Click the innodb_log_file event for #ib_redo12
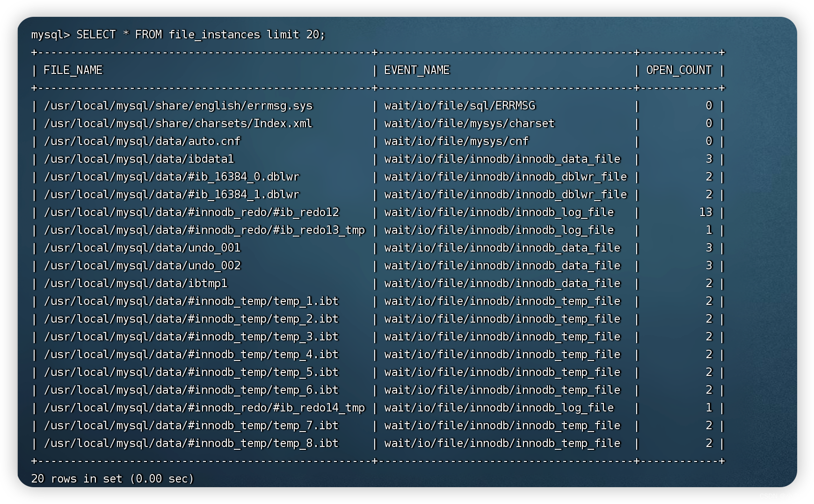Viewport: 814px width, 504px height. (499, 212)
